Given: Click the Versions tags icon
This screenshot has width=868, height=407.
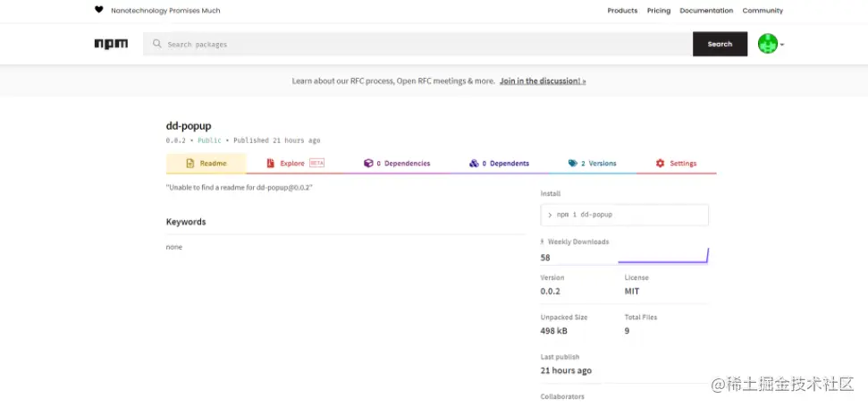Looking at the screenshot, I should click(x=573, y=164).
